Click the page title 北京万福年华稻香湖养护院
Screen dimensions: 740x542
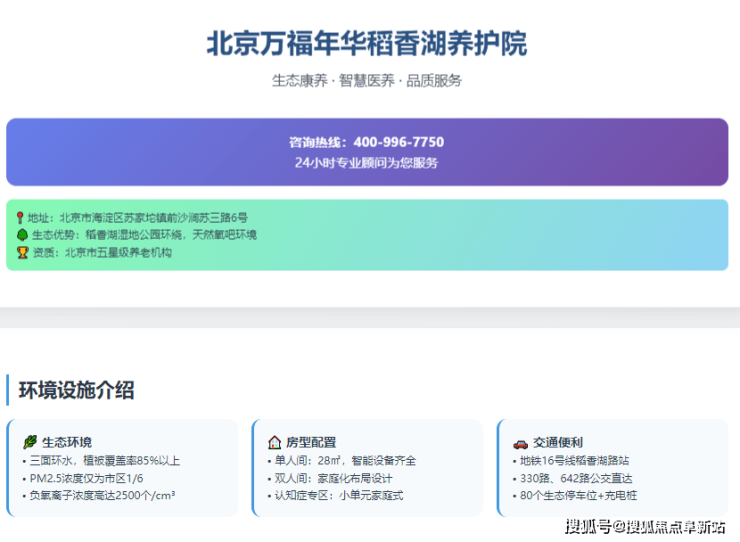366,44
